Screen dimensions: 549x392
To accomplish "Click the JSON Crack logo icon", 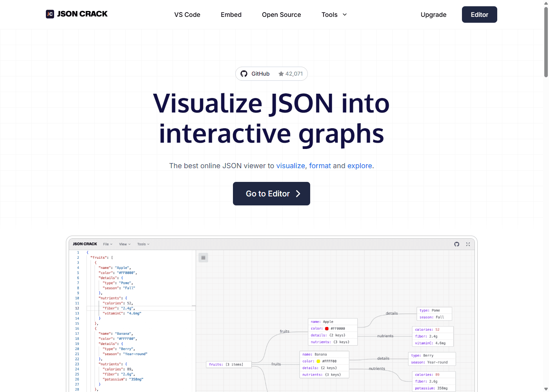I will coord(50,14).
